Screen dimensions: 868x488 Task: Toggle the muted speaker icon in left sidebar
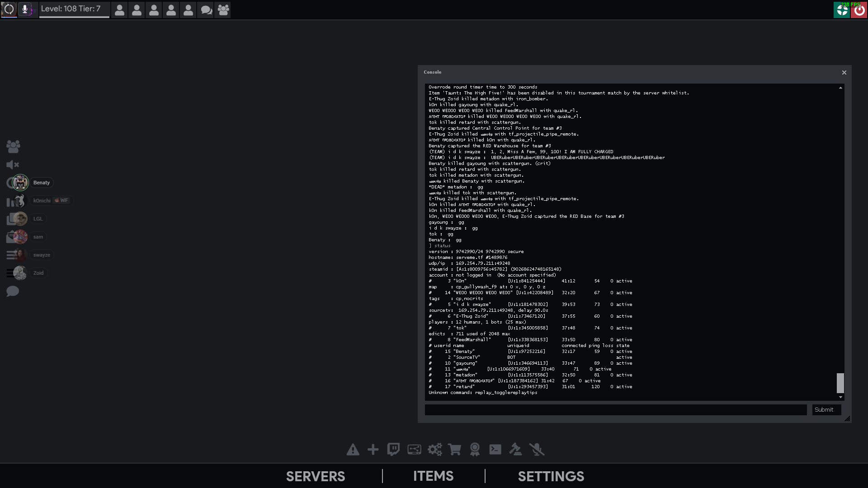[13, 165]
